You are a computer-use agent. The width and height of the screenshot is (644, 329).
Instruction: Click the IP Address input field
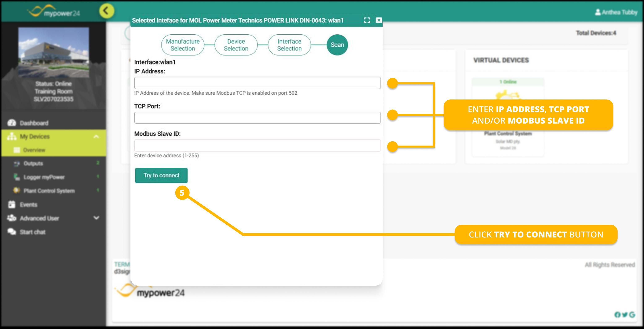(257, 83)
